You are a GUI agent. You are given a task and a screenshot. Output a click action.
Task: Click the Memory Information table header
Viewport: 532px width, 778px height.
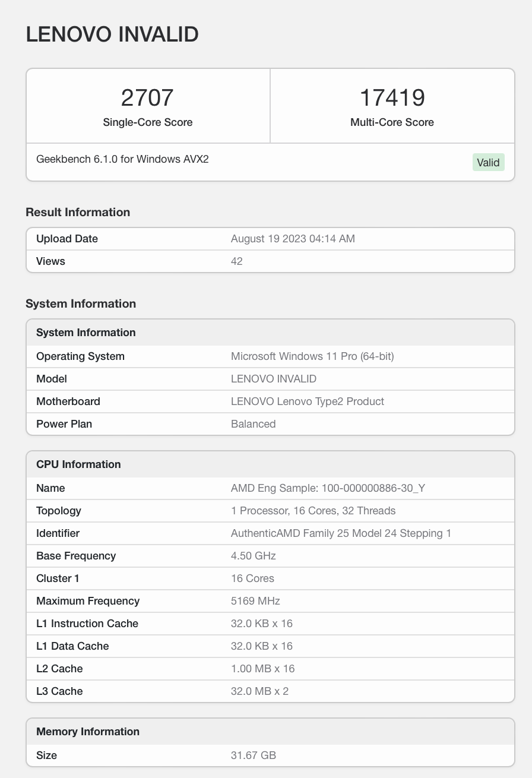[x=88, y=732]
